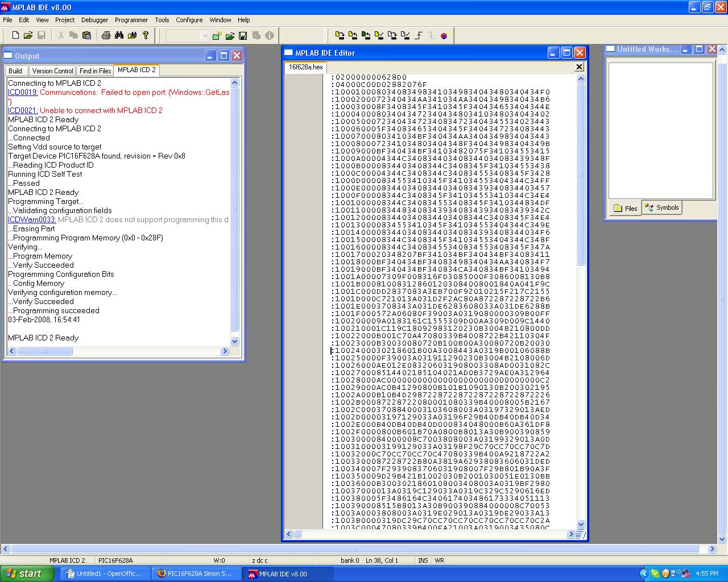
Task: Select the MPLAB ICD 2 output tab
Action: pos(136,70)
